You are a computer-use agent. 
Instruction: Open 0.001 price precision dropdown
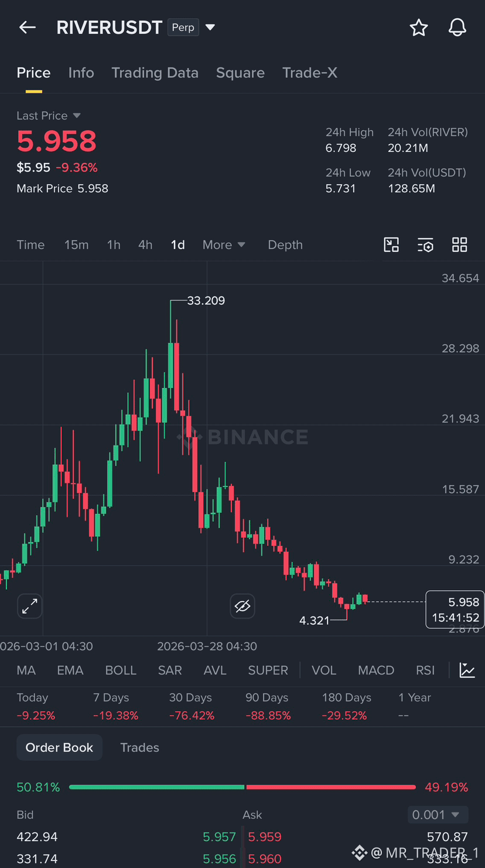pos(438,815)
